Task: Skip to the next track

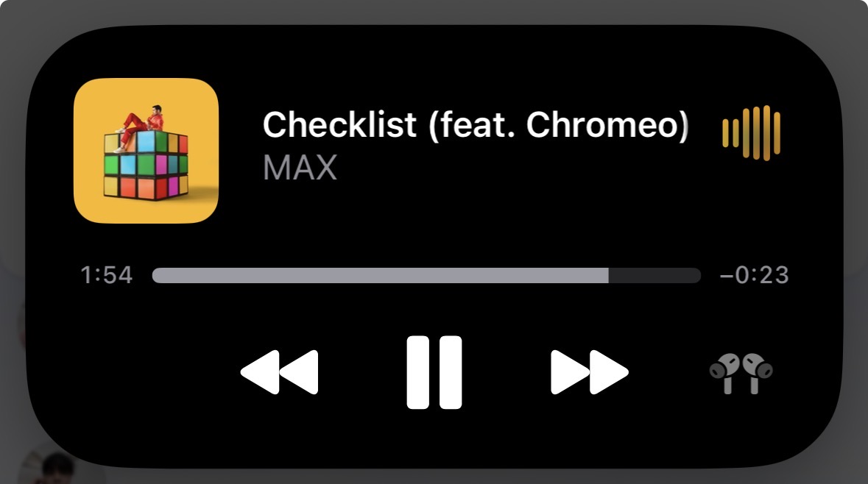Action: [x=590, y=372]
